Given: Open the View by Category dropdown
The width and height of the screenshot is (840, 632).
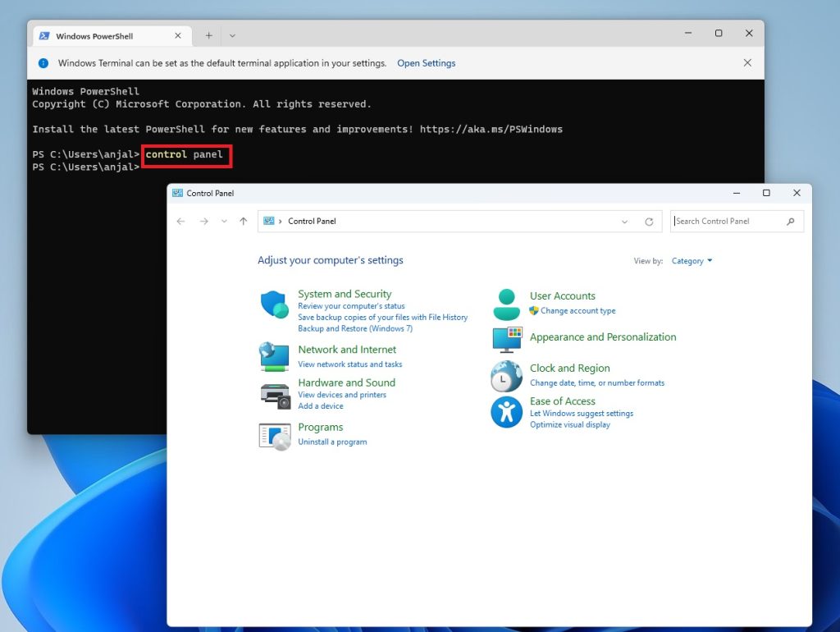Looking at the screenshot, I should (x=691, y=260).
